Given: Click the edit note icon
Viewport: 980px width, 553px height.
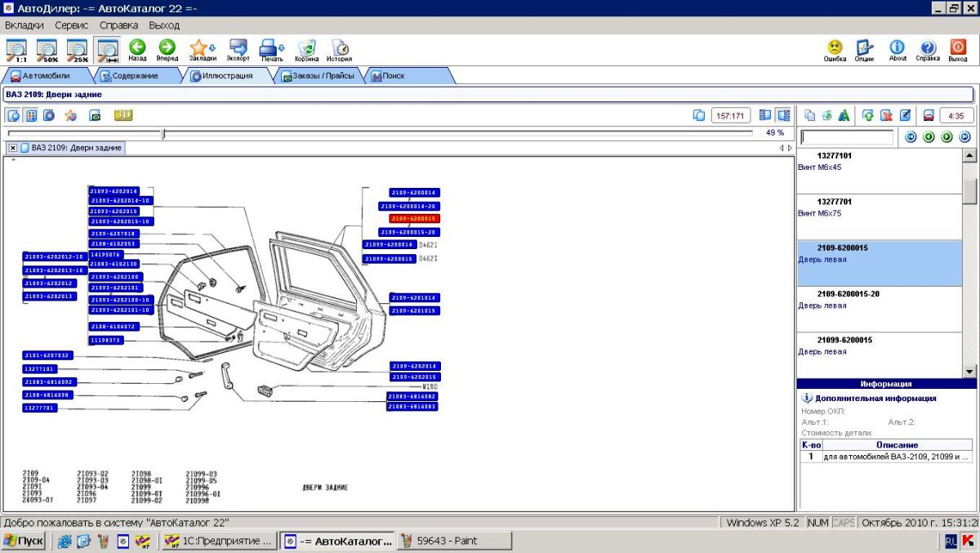Looking at the screenshot, I should click(905, 115).
